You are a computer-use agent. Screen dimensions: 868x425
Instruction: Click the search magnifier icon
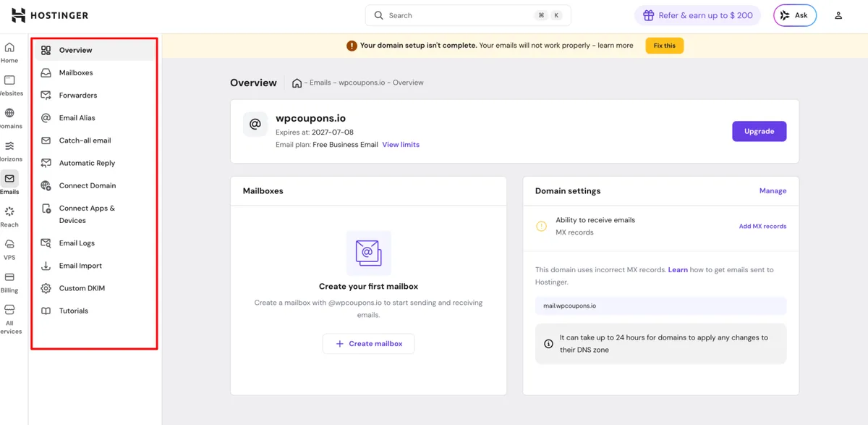click(x=379, y=15)
